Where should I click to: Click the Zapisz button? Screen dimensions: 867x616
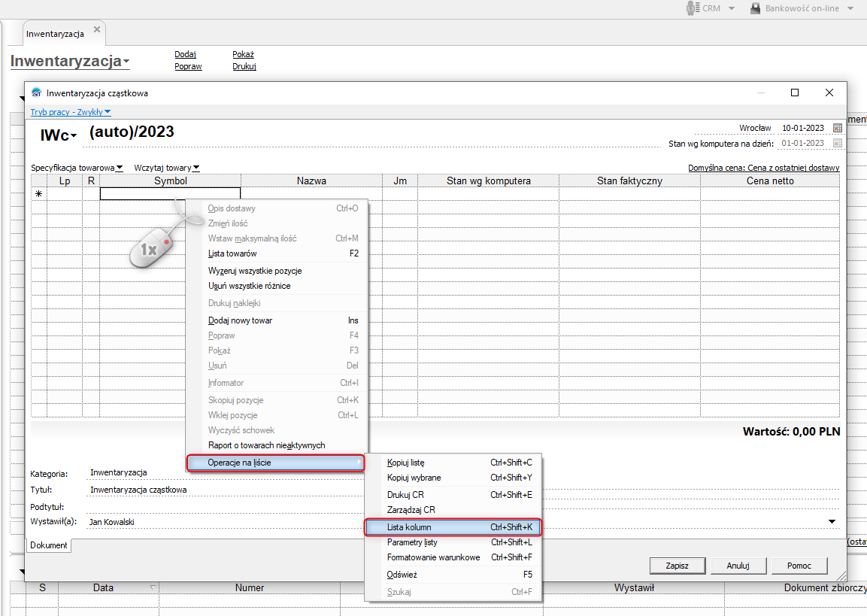click(678, 566)
